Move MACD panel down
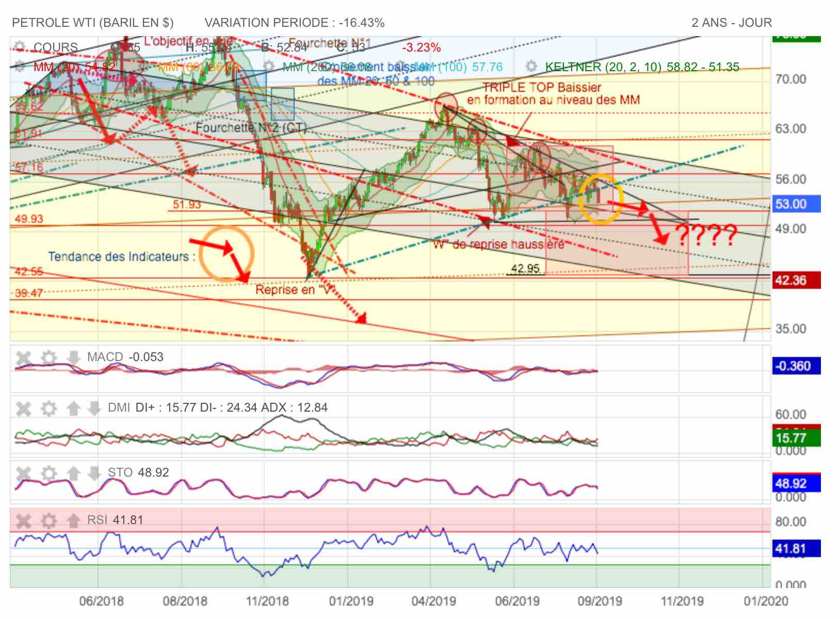 click(x=73, y=357)
